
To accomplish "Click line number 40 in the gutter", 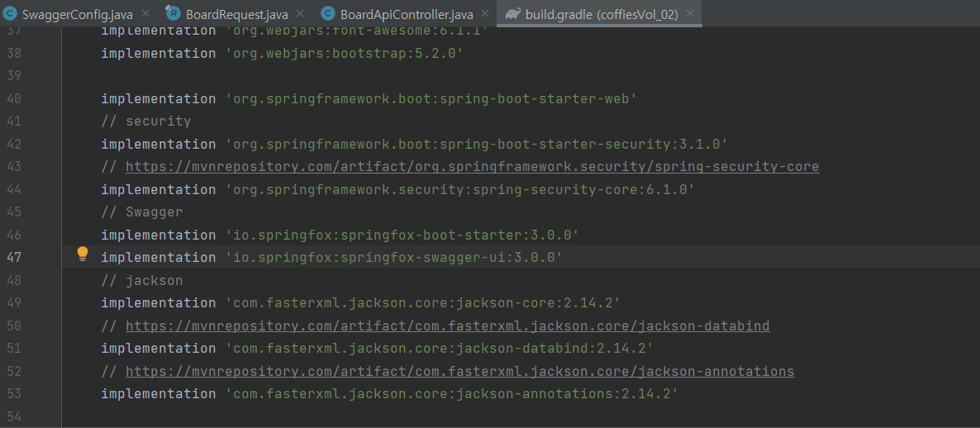I will 14,98.
